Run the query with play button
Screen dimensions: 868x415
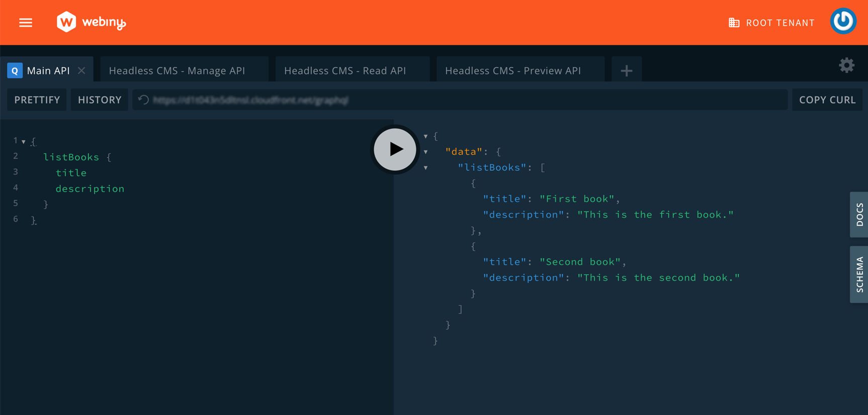(395, 149)
